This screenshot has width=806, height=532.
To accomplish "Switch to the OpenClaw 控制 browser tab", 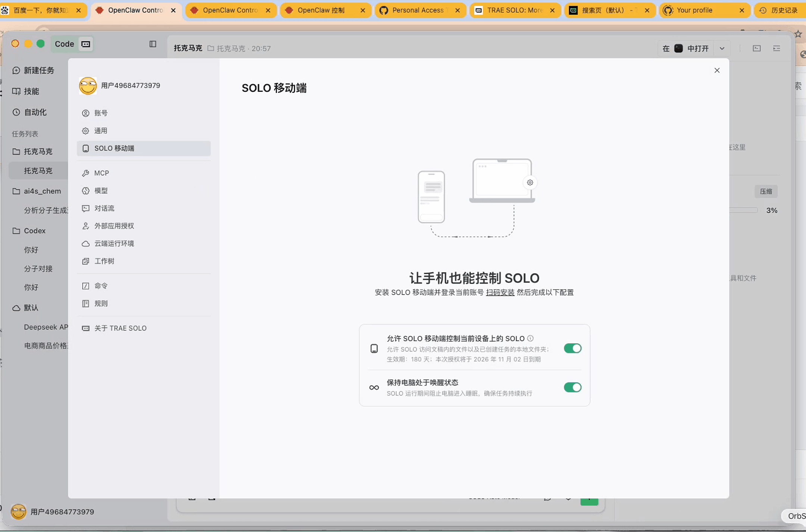I will click(x=325, y=10).
